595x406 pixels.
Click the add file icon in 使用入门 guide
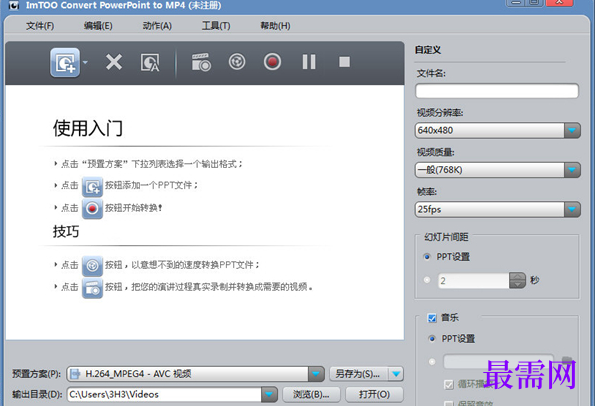92,186
